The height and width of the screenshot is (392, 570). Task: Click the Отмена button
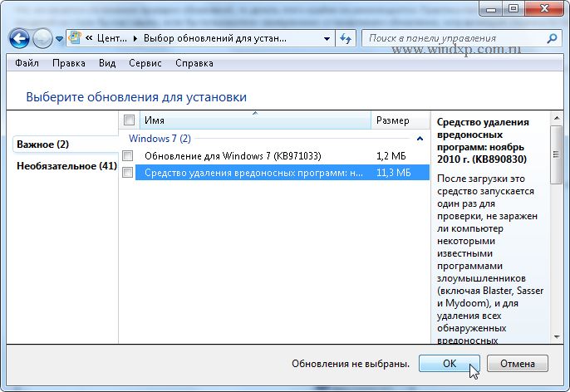click(x=518, y=363)
